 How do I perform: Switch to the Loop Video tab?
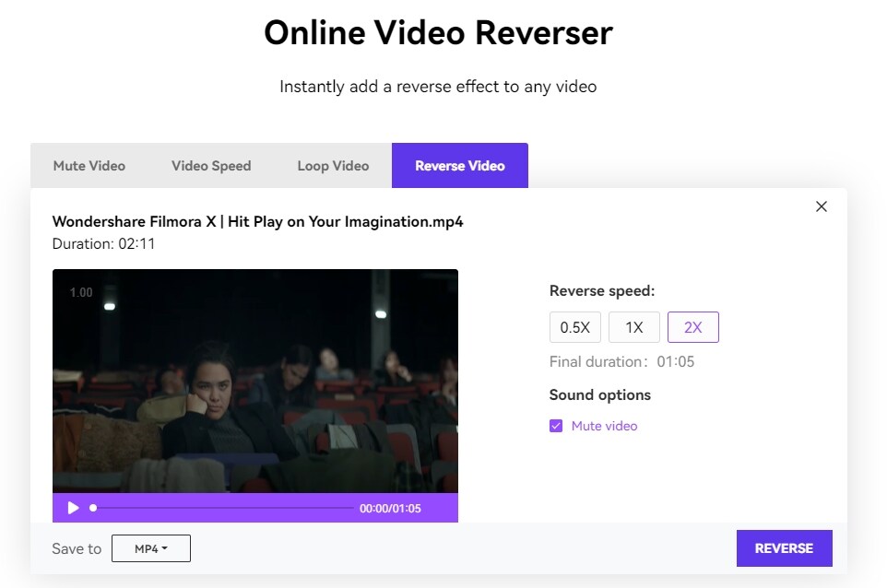(332, 165)
